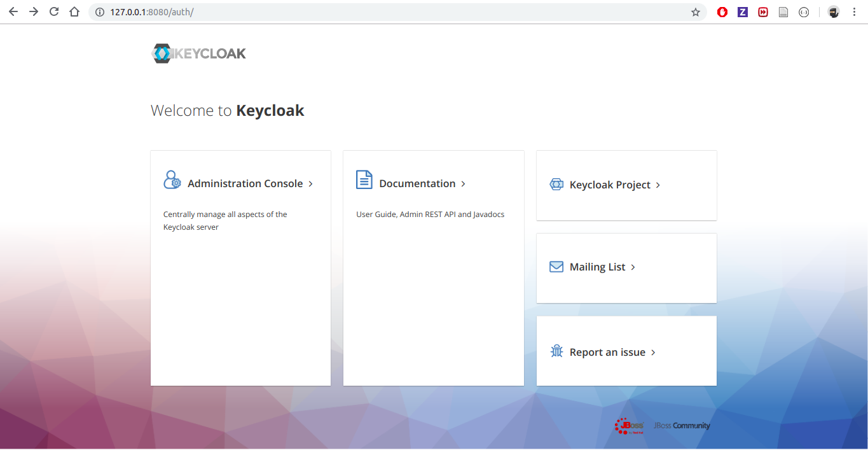Click the JBoss red logo
The width and height of the screenshot is (868, 450).
[x=630, y=426]
